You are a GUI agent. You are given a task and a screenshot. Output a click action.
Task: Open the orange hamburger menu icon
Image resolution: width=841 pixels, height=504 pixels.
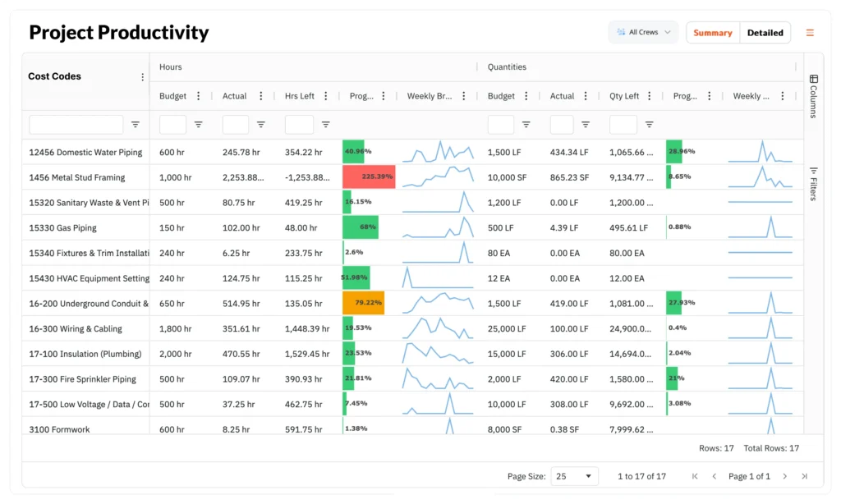(810, 33)
